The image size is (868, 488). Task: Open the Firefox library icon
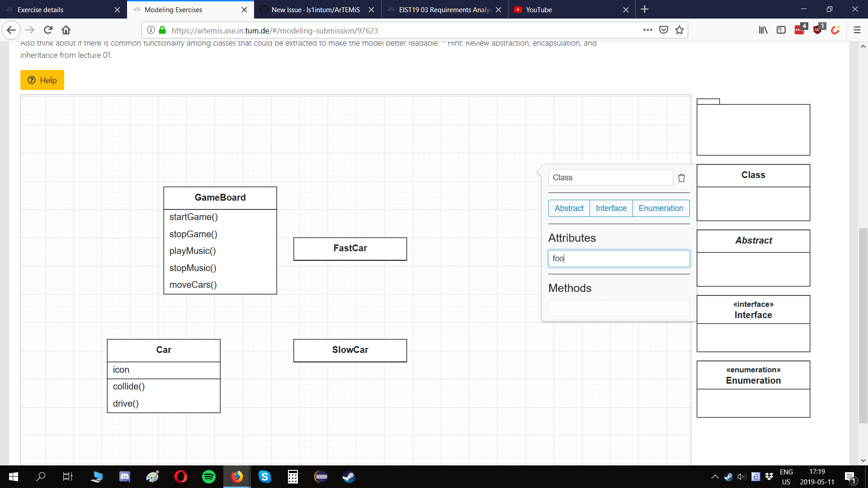pyautogui.click(x=763, y=30)
